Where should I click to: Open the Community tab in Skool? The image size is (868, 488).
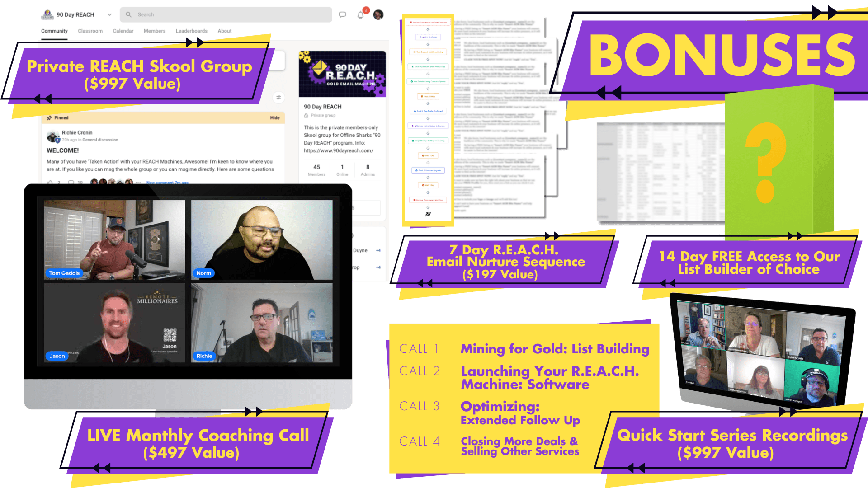point(57,31)
